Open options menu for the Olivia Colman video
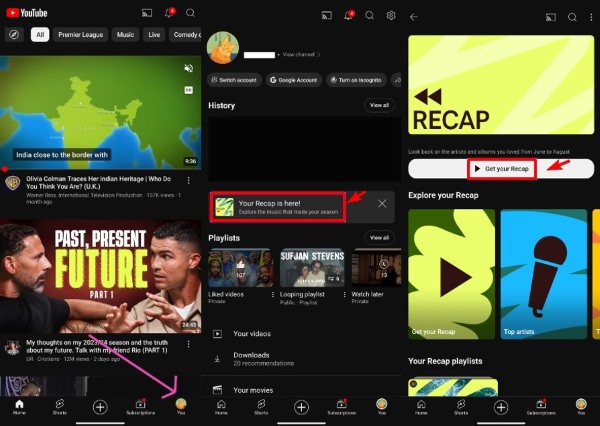This screenshot has width=600, height=426. click(x=188, y=180)
